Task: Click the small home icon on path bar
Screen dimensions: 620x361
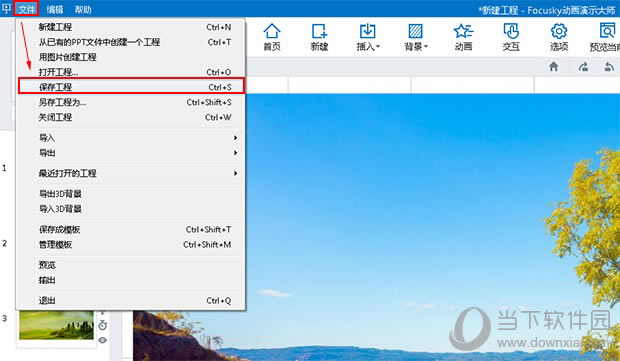Action: coord(554,66)
